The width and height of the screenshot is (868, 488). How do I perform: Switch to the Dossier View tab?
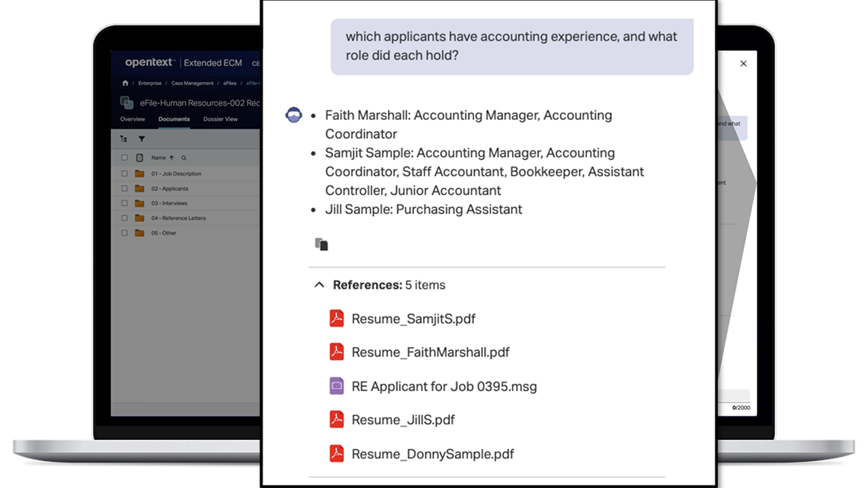point(220,119)
